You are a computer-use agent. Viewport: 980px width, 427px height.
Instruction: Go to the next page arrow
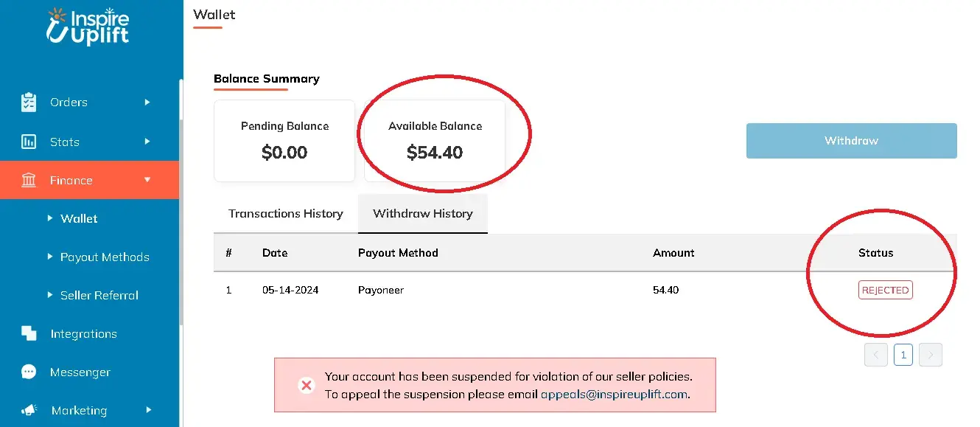(931, 355)
